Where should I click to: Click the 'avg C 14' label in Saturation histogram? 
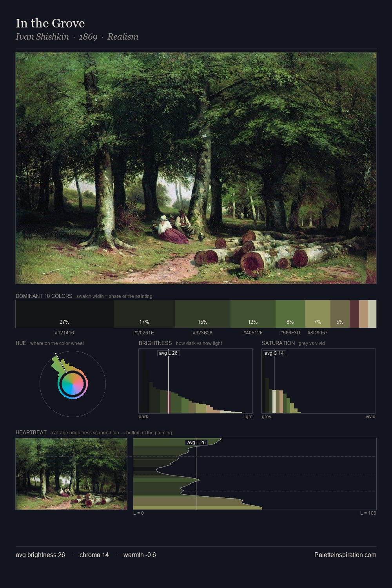(x=274, y=353)
